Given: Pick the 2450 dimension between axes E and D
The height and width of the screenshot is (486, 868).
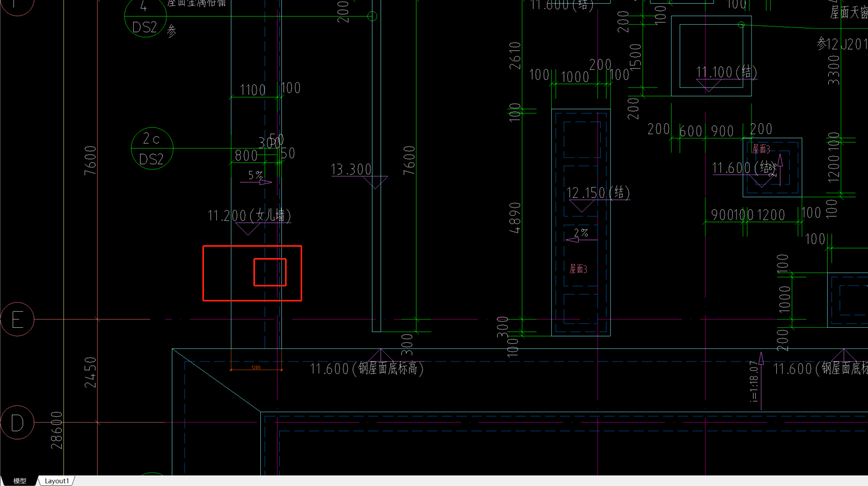Looking at the screenshot, I should click(90, 372).
